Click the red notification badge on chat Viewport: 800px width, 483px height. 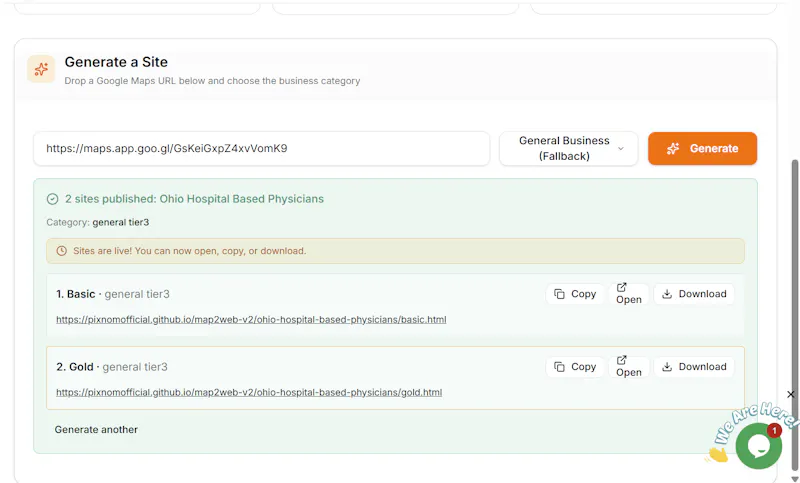(x=774, y=431)
